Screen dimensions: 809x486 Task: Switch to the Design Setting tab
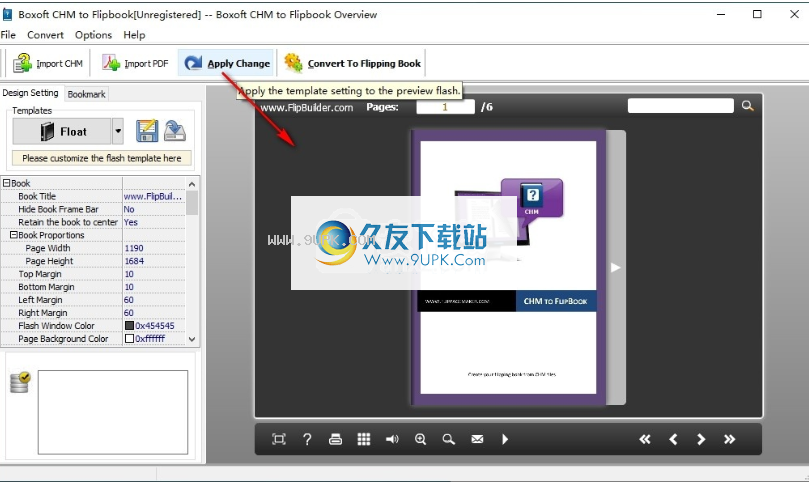coord(30,93)
